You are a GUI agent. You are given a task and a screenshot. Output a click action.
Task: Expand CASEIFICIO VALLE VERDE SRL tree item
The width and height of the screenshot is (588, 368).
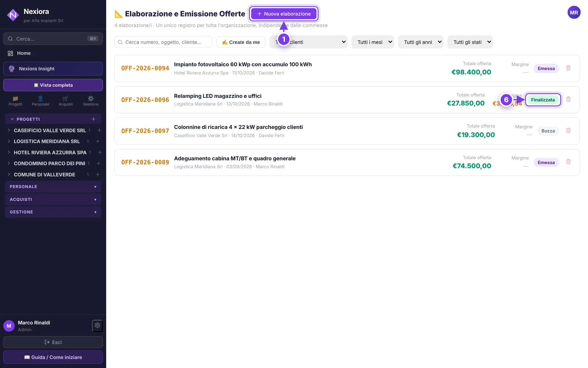pyautogui.click(x=9, y=130)
